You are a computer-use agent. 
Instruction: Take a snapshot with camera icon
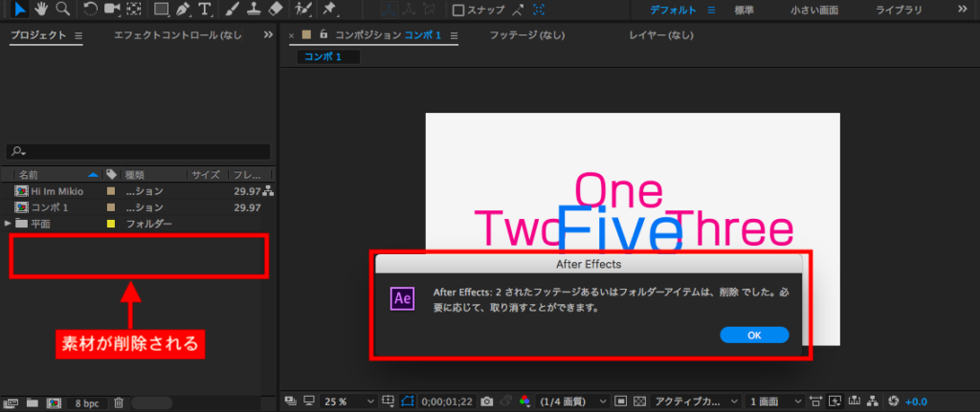(487, 401)
